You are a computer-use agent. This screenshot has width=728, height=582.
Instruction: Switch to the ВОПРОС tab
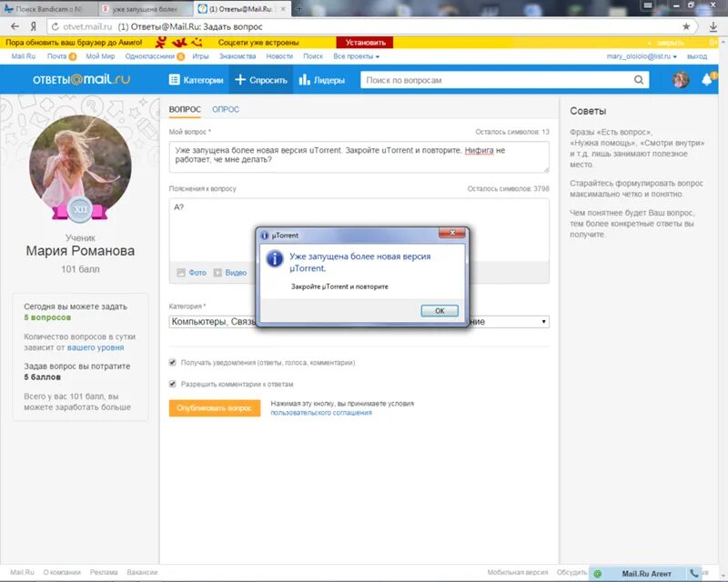[x=185, y=109]
